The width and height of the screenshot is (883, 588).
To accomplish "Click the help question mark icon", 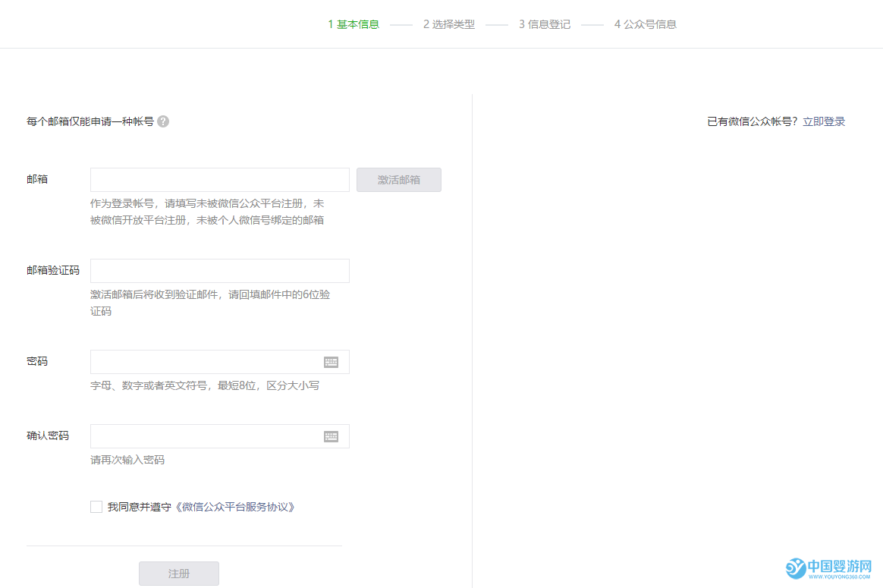I will tap(163, 121).
